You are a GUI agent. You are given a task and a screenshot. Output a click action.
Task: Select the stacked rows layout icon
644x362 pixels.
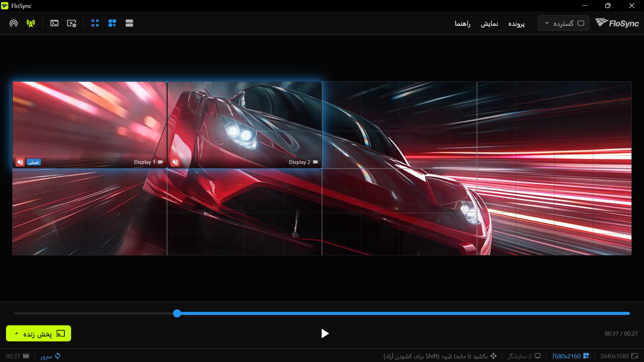pyautogui.click(x=129, y=23)
